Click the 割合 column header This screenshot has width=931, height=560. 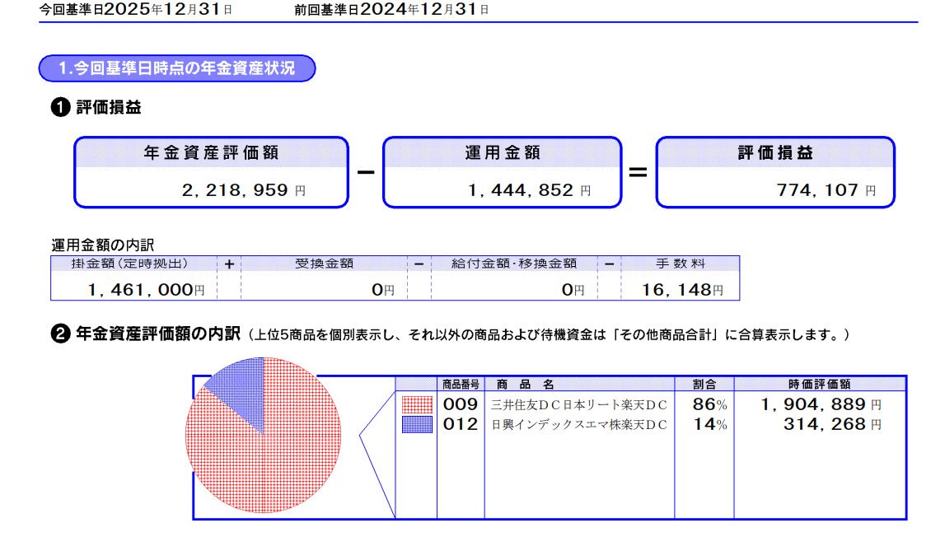[704, 384]
